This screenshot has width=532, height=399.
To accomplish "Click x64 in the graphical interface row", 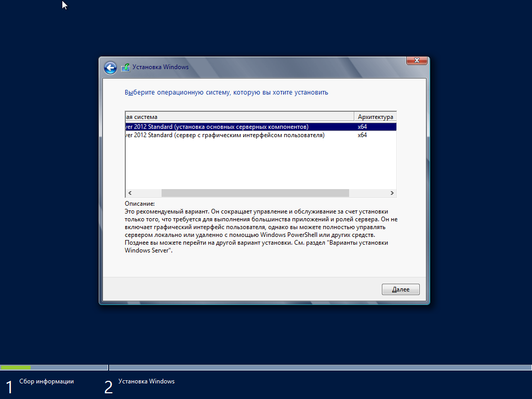I will (362, 135).
